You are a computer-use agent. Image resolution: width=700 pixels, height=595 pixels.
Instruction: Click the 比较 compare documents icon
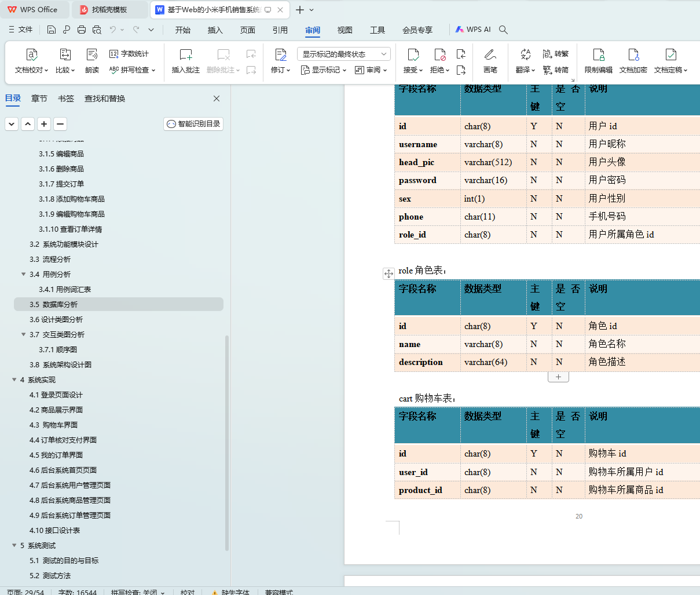(x=65, y=54)
